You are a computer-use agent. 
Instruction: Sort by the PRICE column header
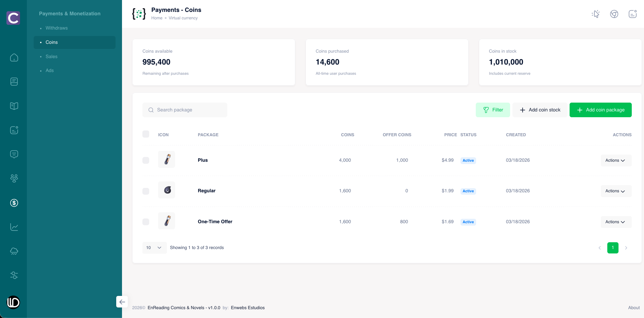point(450,135)
